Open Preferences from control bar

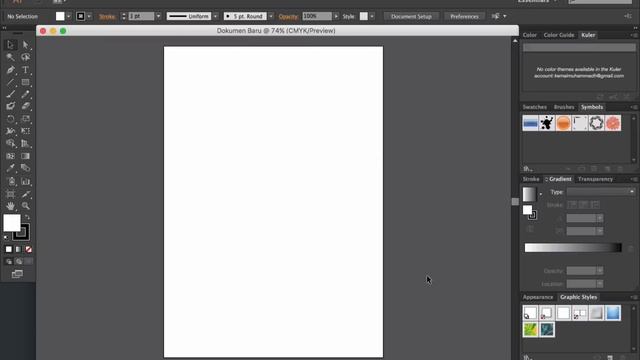click(x=464, y=16)
